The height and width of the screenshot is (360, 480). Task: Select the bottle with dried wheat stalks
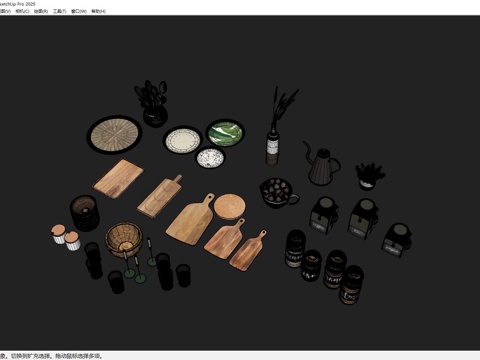pyautogui.click(x=278, y=127)
